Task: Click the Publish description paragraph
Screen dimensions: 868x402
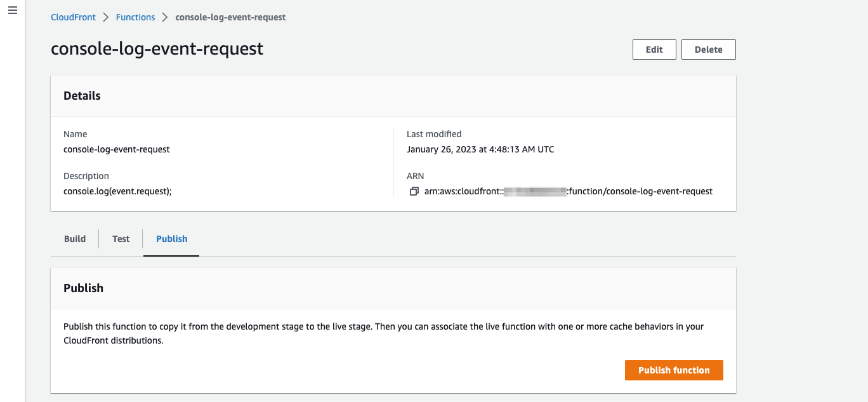Action: [x=383, y=333]
